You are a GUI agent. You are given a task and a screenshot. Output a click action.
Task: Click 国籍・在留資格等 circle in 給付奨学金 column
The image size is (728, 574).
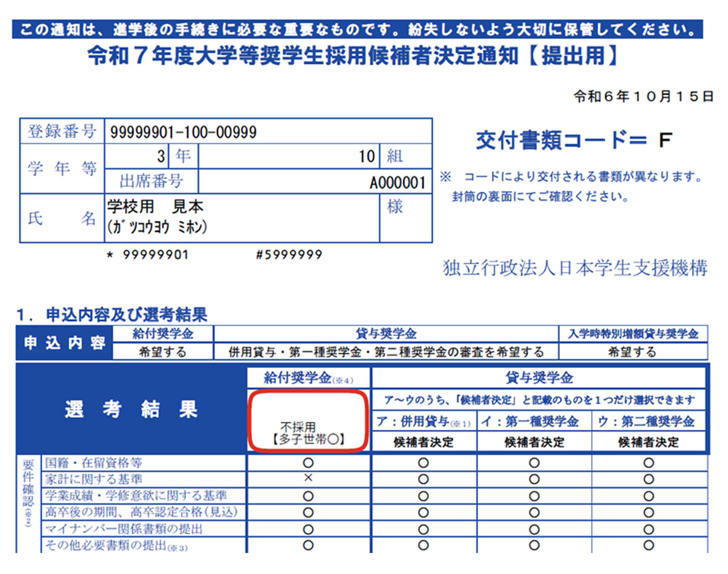[x=308, y=463]
